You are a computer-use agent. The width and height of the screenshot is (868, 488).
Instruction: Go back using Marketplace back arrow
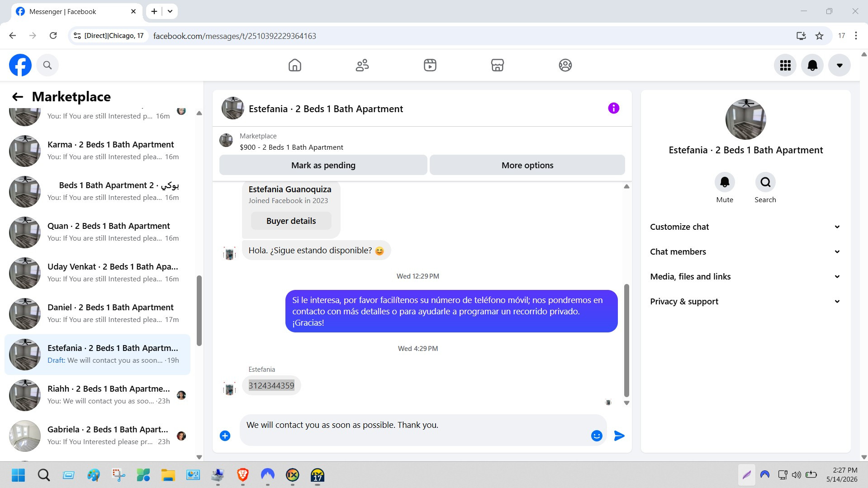point(18,97)
